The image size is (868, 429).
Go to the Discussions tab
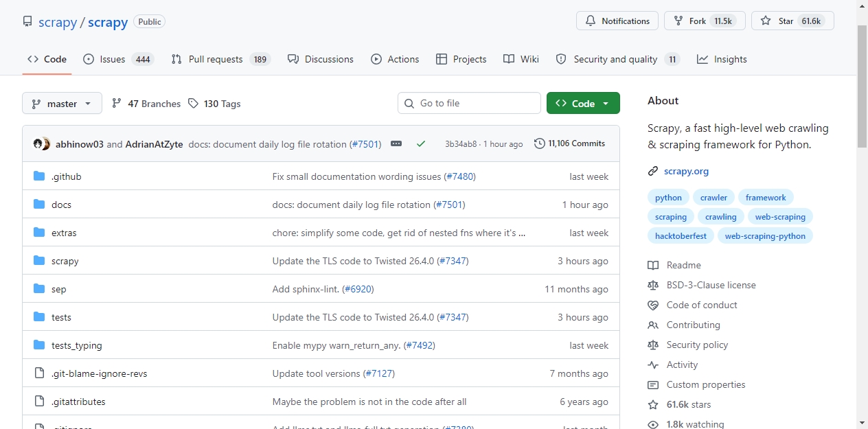tap(321, 59)
